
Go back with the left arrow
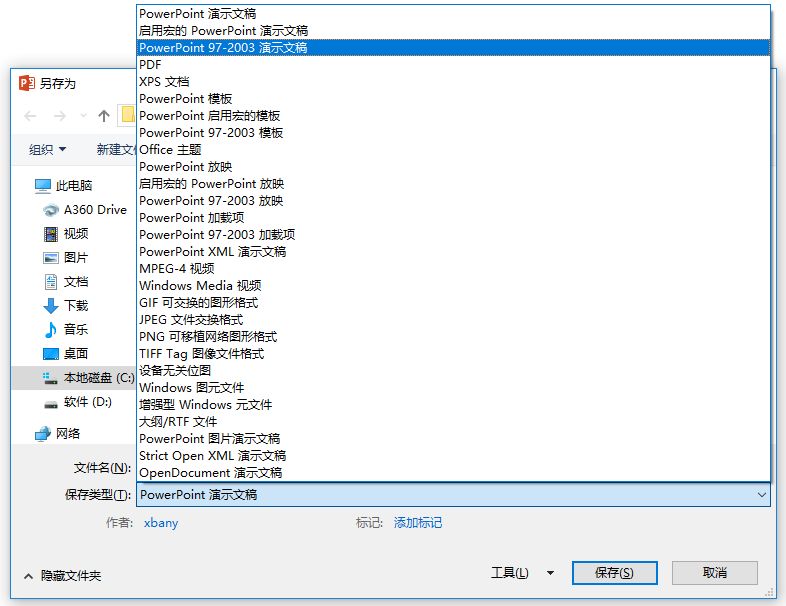click(x=31, y=116)
